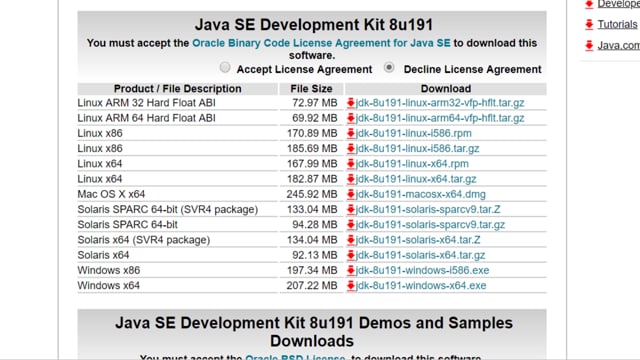
Task: Click download arrow icon beside windows-x64.exe
Action: click(x=351, y=286)
